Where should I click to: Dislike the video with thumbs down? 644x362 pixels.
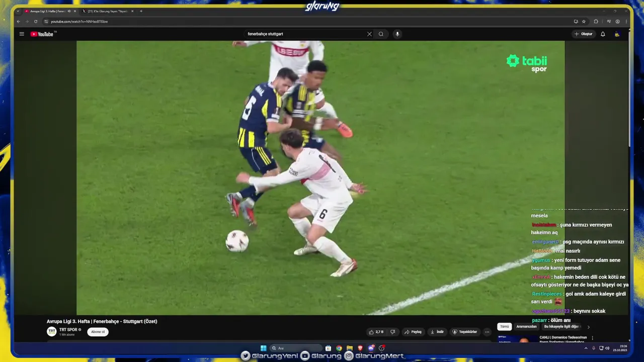(393, 332)
